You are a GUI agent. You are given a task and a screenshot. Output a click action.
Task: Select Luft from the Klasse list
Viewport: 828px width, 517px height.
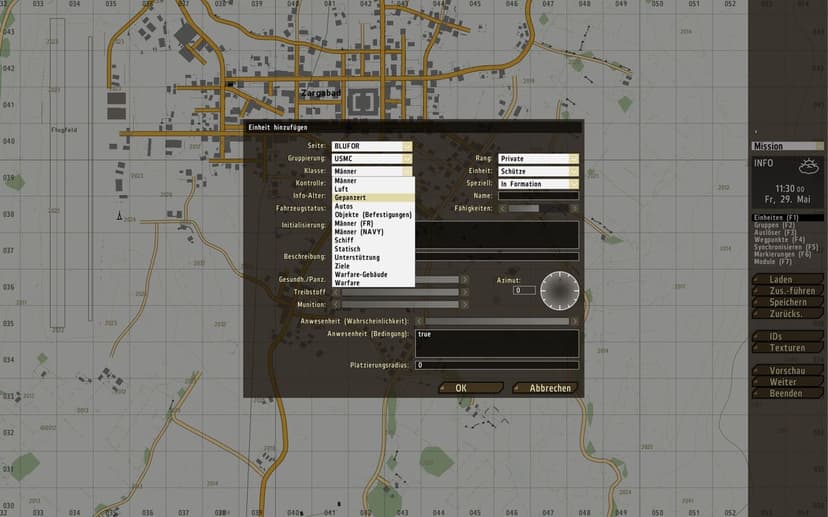point(373,189)
